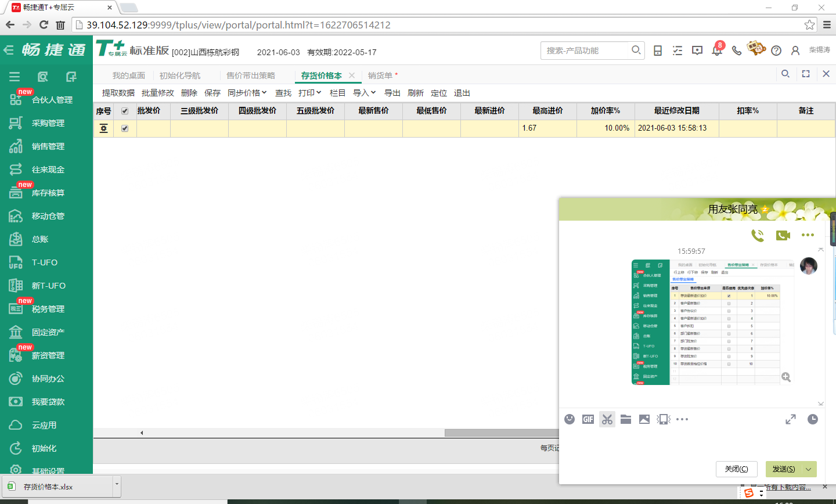Open 往来现金 module

48,170
